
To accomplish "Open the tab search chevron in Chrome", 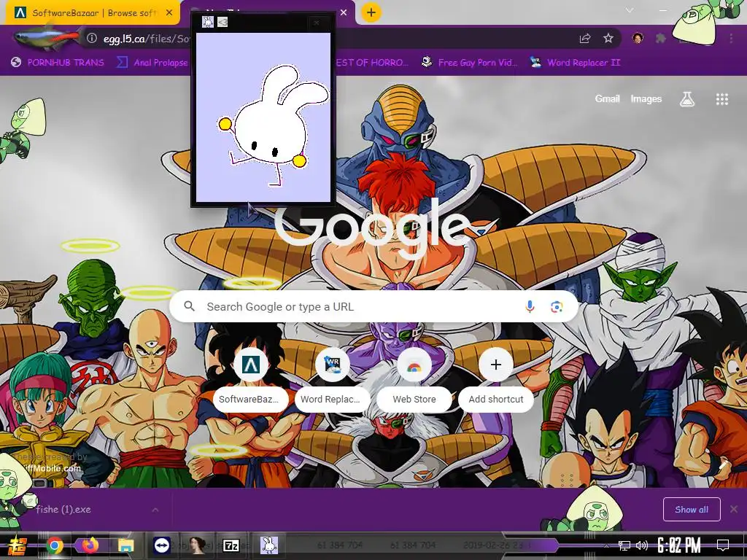I will (630, 10).
